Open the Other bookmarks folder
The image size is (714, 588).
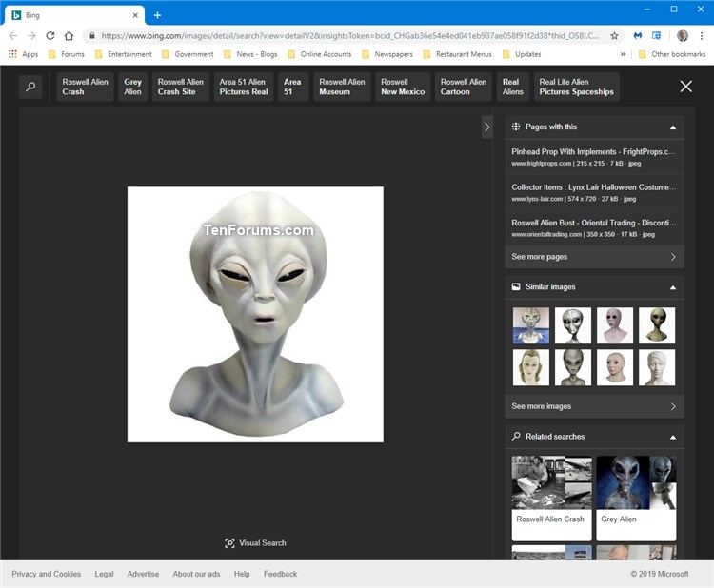(x=672, y=54)
